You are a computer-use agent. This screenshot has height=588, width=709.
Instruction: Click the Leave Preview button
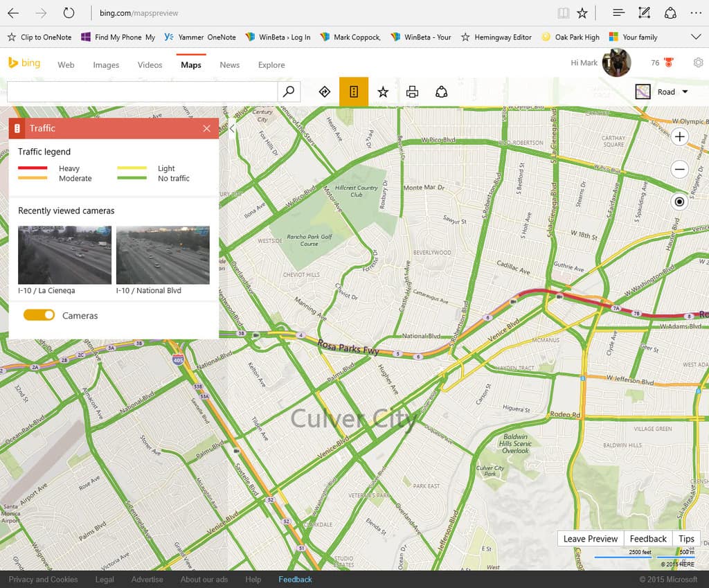[x=591, y=539]
